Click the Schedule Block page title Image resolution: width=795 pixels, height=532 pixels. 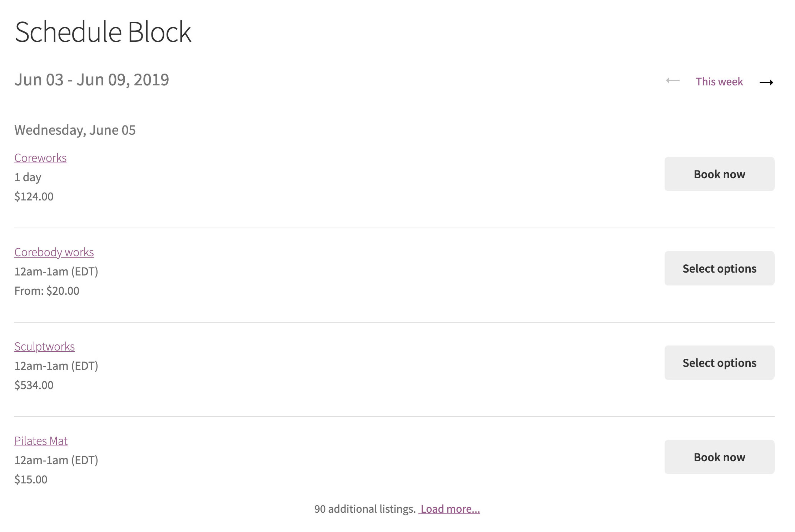click(103, 31)
